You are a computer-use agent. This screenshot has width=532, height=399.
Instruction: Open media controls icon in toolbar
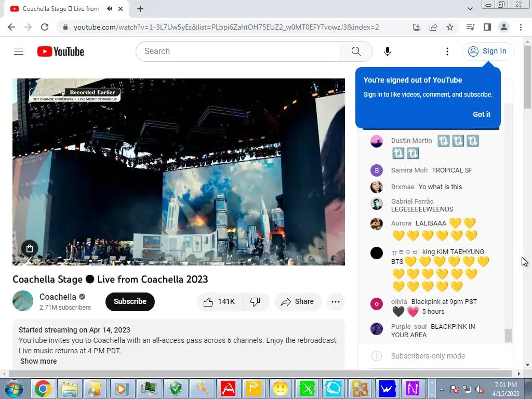470,27
